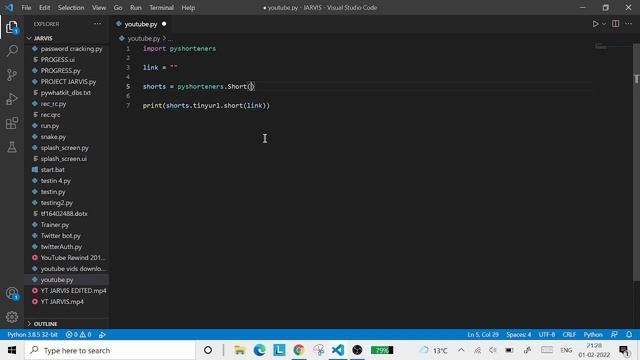The height and width of the screenshot is (360, 640).
Task: Change line ending via CRLF
Action: pos(569,335)
